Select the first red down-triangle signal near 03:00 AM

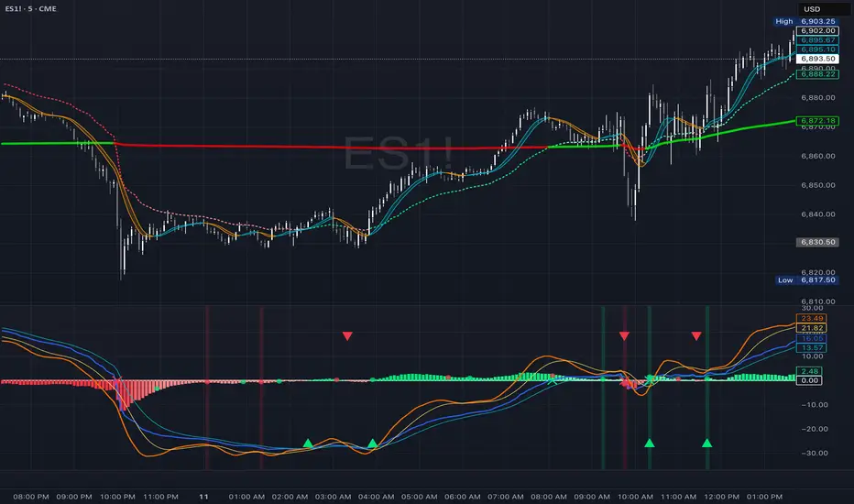[347, 336]
